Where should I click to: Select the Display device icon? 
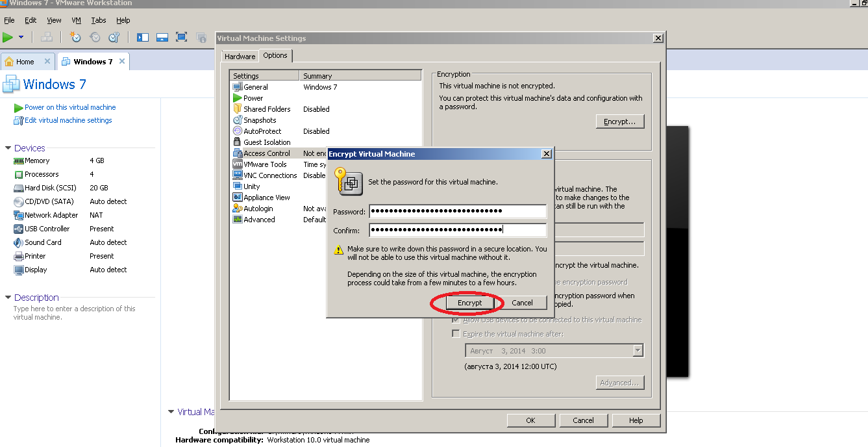coord(18,270)
